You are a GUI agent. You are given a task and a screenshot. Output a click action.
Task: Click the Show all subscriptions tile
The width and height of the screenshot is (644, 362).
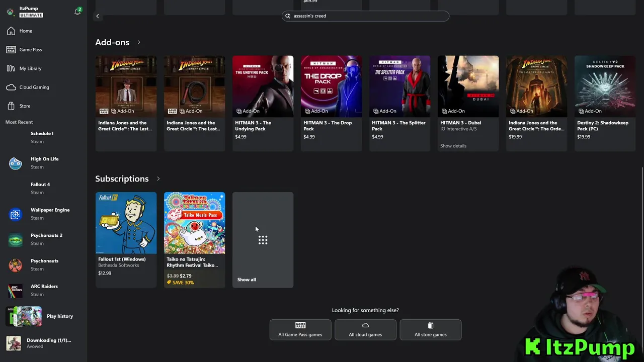click(263, 240)
